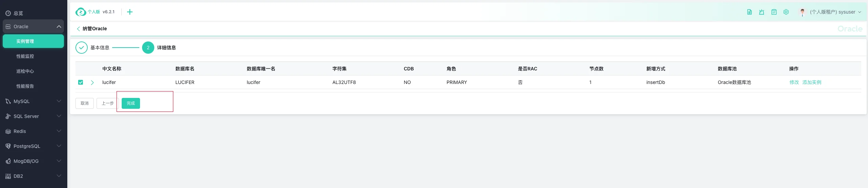
Task: Expand the lucifer row details chevron
Action: pyautogui.click(x=92, y=82)
